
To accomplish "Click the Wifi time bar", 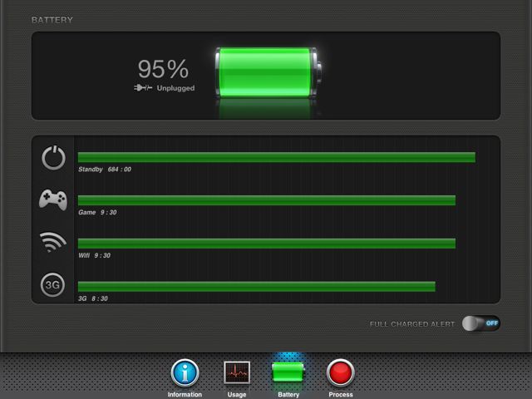I will (x=267, y=244).
